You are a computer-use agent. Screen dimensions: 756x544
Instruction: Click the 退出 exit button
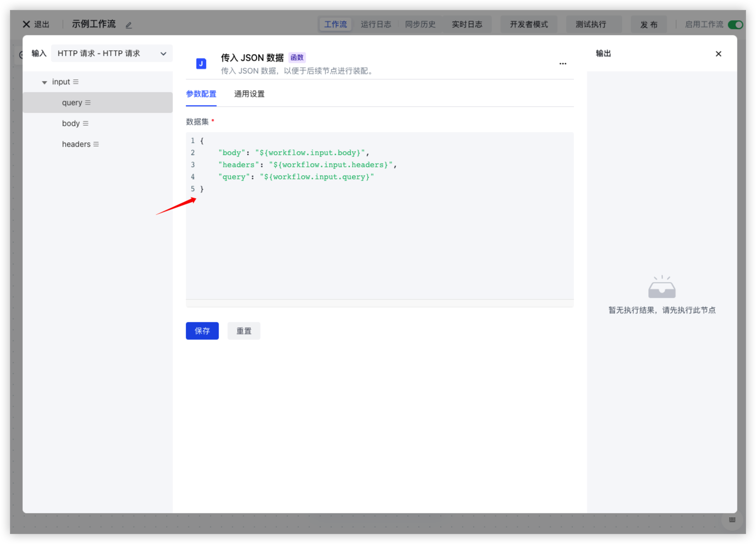pyautogui.click(x=36, y=24)
